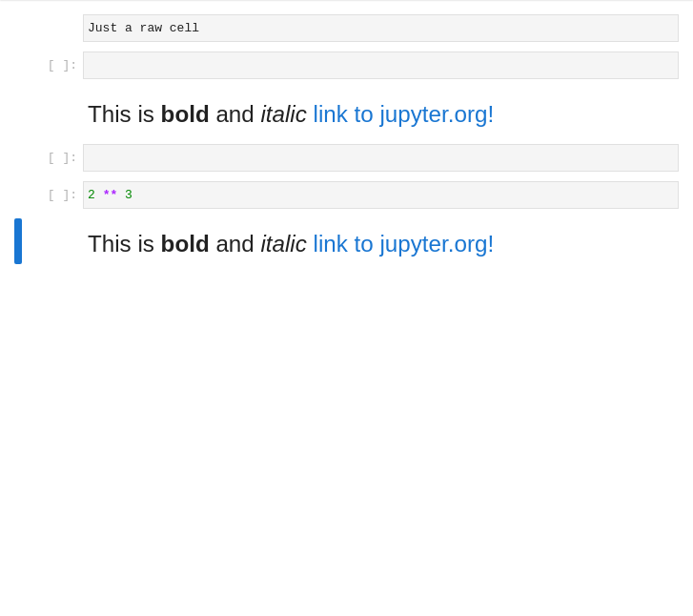Collapse the selected cell using its blue bar

click(x=18, y=241)
